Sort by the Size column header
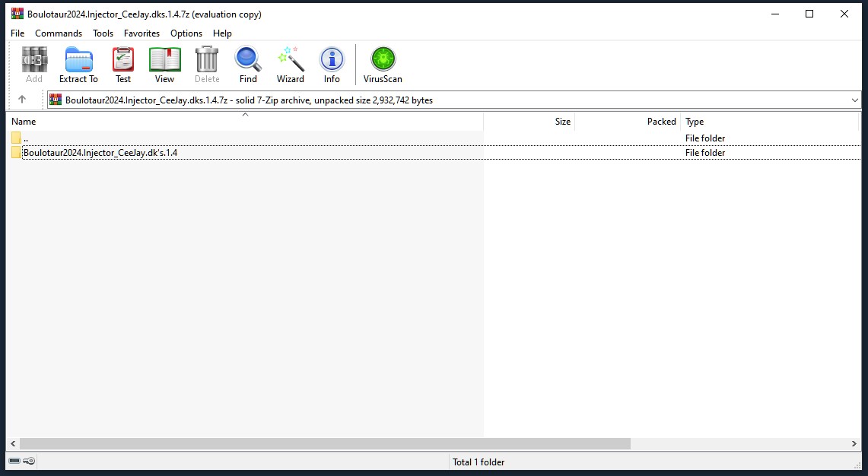This screenshot has width=868, height=476. tap(529, 121)
